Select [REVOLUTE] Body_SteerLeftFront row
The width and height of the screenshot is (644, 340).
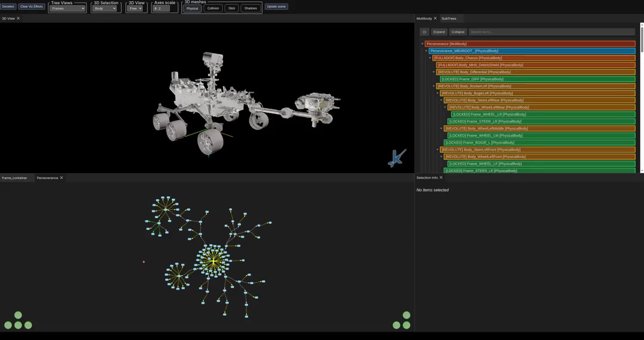coord(538,150)
